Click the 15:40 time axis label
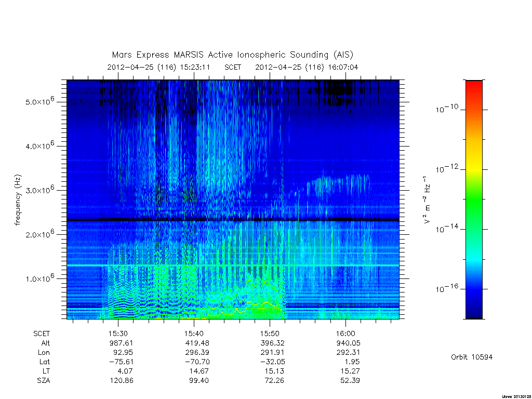The width and height of the screenshot is (532, 399). tap(194, 334)
